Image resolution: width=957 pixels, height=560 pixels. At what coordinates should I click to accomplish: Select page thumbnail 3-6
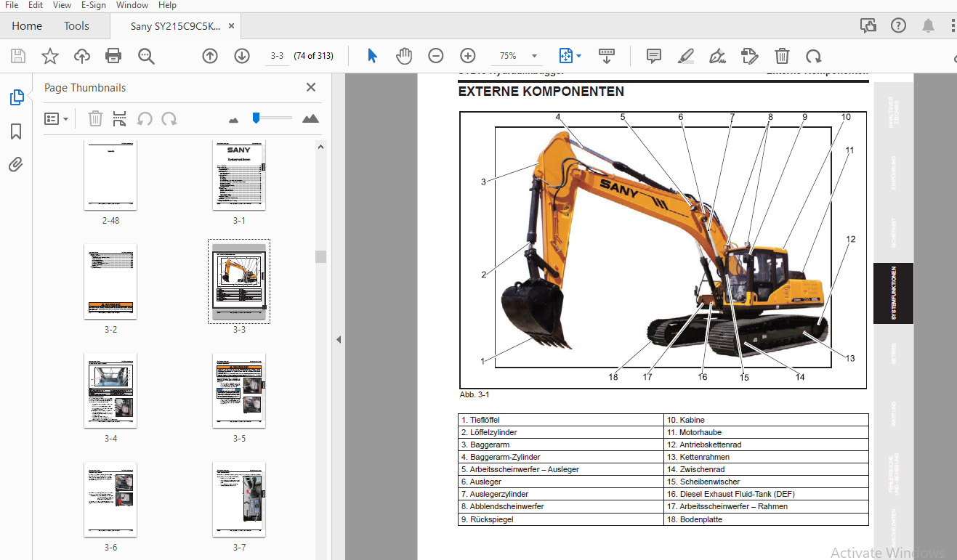[x=110, y=499]
